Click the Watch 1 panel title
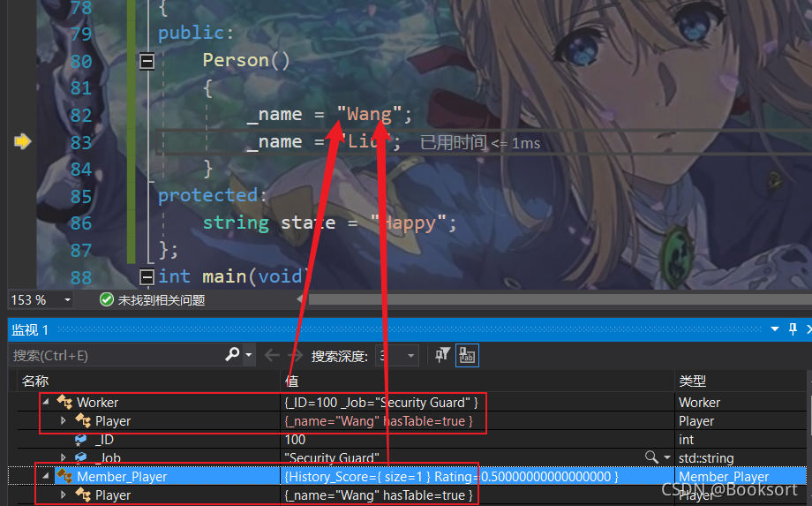 coord(30,329)
